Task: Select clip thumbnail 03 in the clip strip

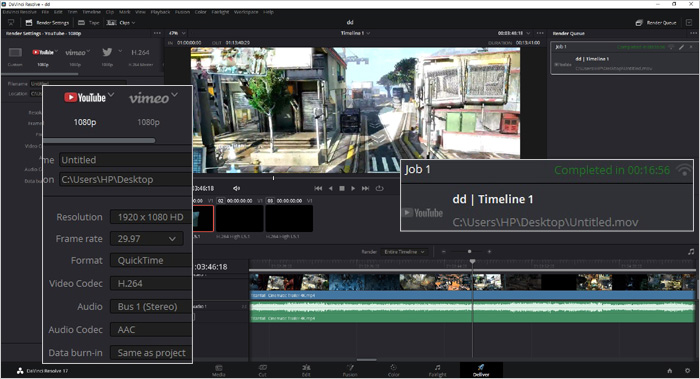Action: click(289, 218)
